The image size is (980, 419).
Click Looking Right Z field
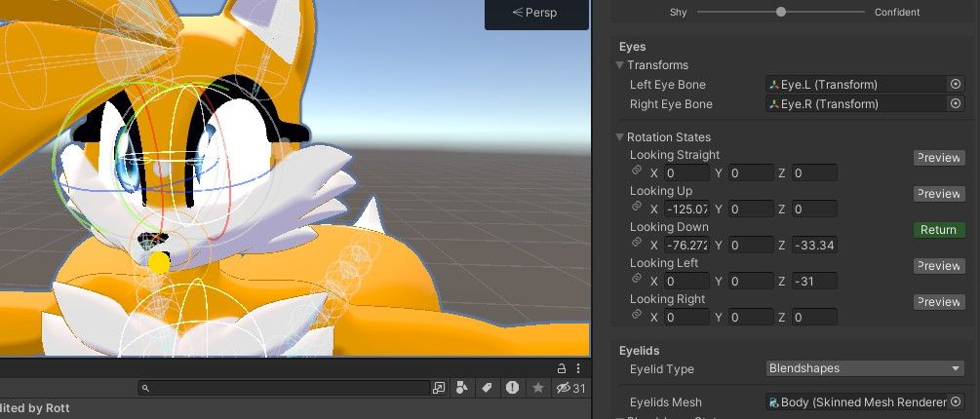click(x=814, y=318)
